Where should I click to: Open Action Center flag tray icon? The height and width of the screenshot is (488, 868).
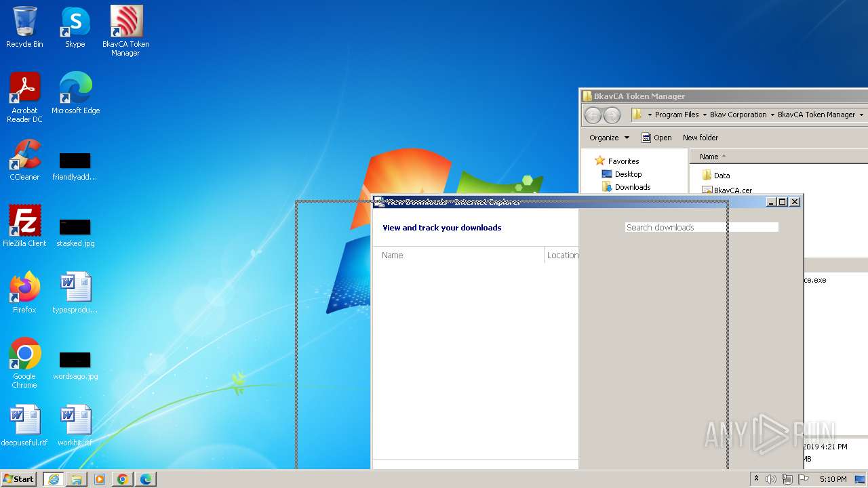[x=804, y=479]
